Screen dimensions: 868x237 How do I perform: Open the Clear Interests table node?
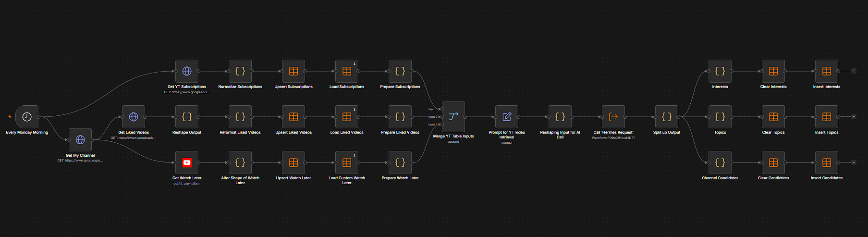pyautogui.click(x=773, y=71)
